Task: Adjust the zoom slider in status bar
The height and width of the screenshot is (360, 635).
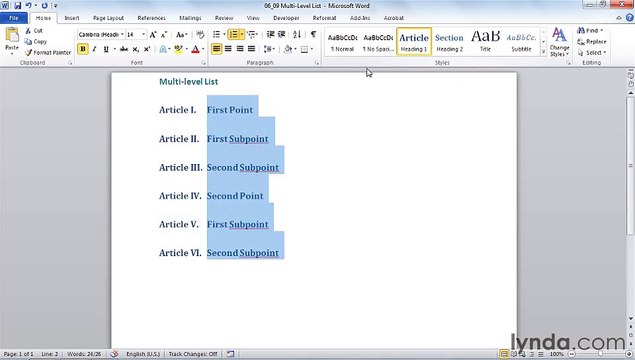Action: pos(600,354)
